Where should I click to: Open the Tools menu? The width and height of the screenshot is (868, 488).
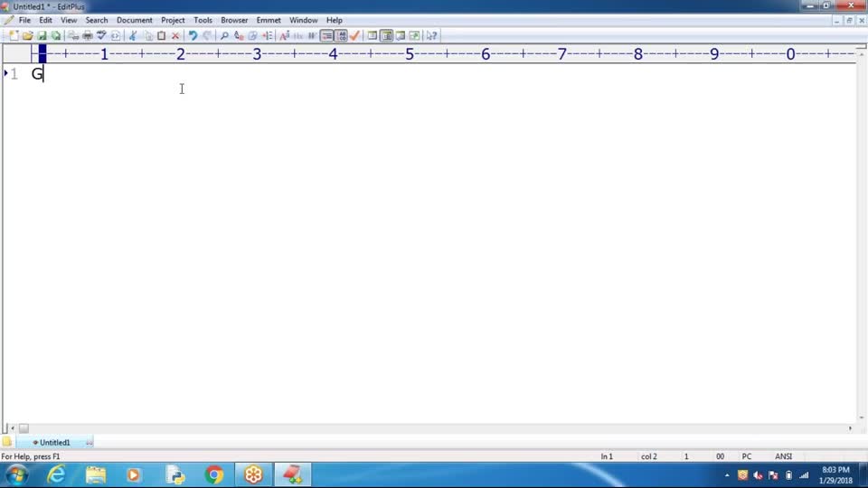pos(203,21)
